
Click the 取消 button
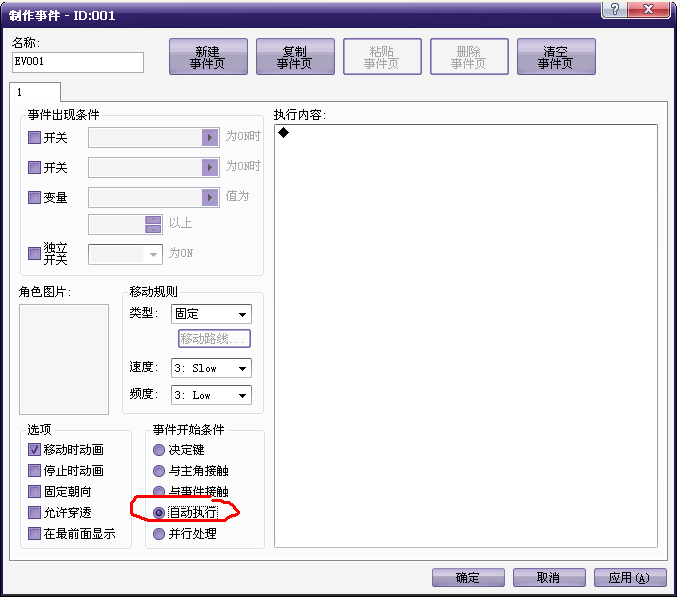click(549, 578)
